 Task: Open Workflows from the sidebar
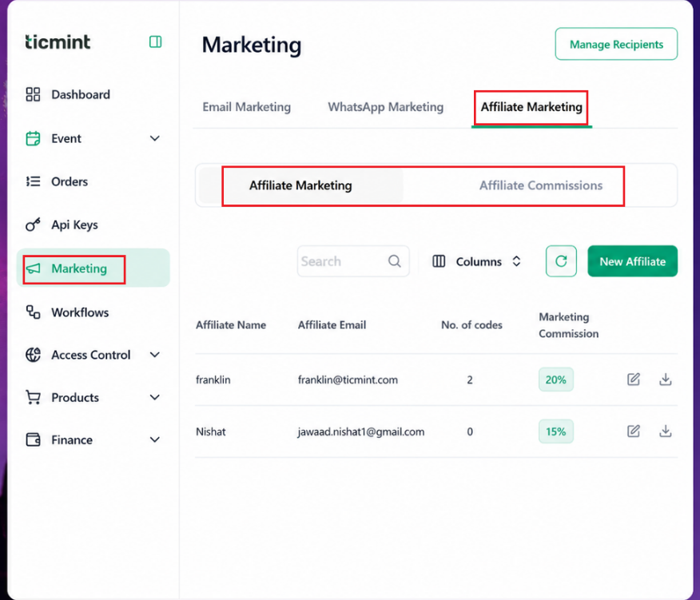coord(80,312)
